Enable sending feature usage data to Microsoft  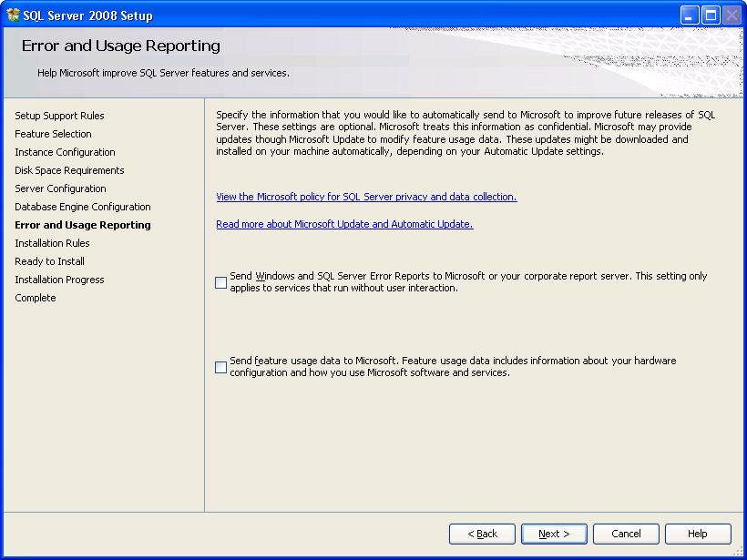220,367
